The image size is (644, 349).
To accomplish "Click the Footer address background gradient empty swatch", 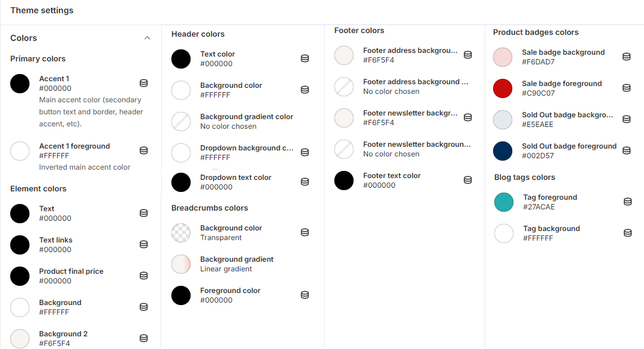I will tap(344, 87).
